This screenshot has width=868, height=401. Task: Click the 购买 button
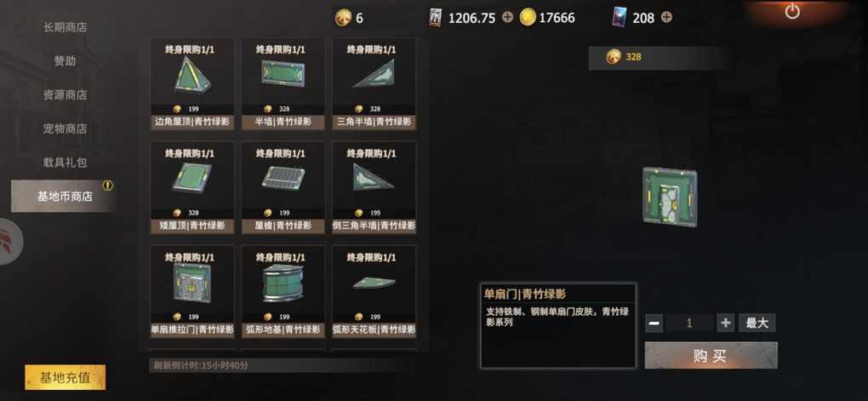coord(711,355)
